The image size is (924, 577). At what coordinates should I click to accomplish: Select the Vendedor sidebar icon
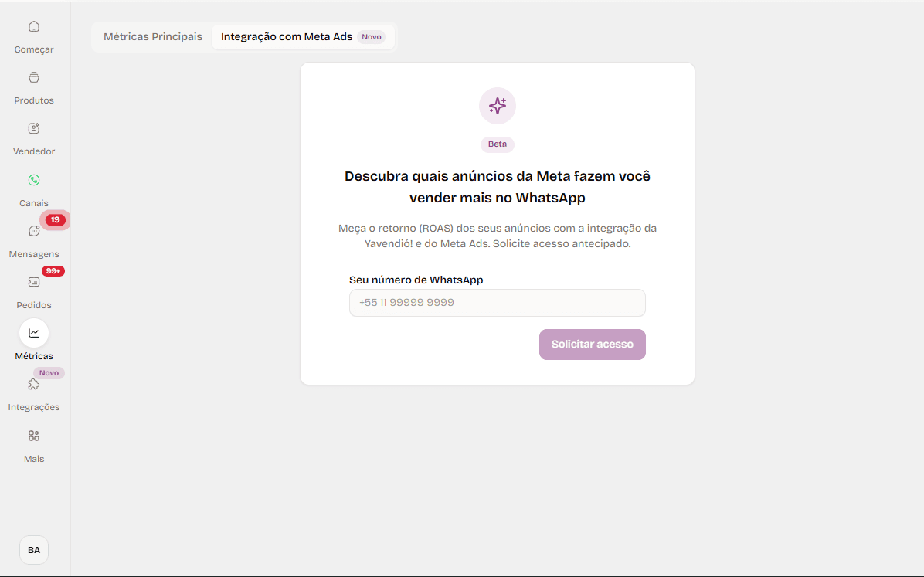coord(33,128)
